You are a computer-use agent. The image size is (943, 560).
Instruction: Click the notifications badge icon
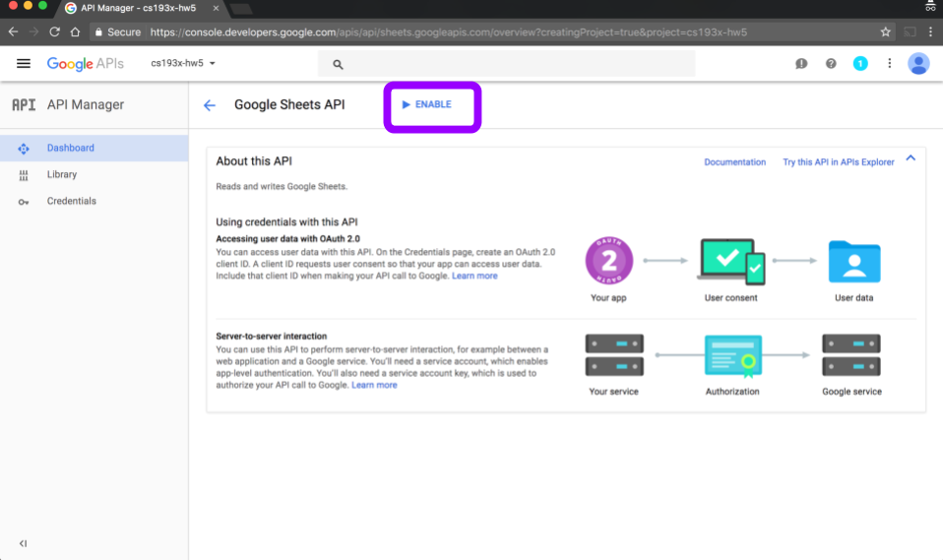coord(860,64)
